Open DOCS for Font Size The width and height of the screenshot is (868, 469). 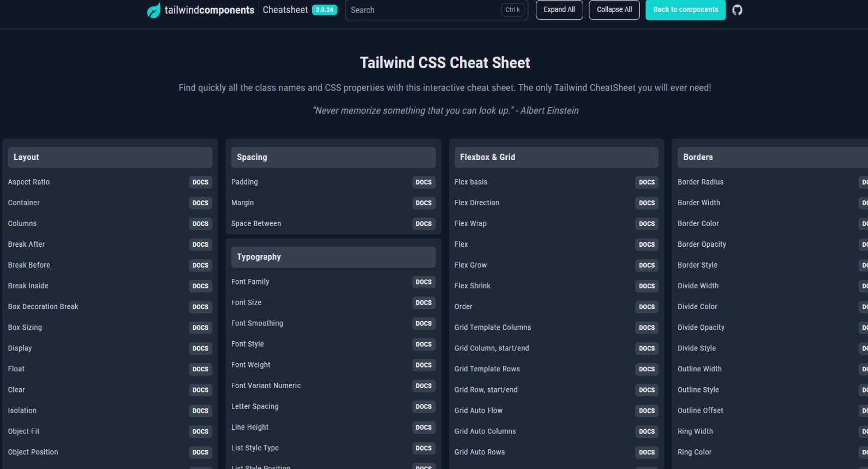(x=423, y=303)
